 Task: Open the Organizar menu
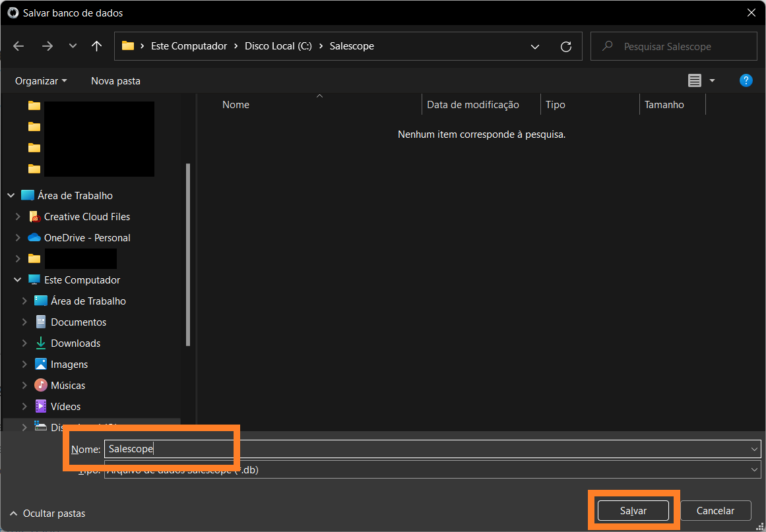[41, 81]
